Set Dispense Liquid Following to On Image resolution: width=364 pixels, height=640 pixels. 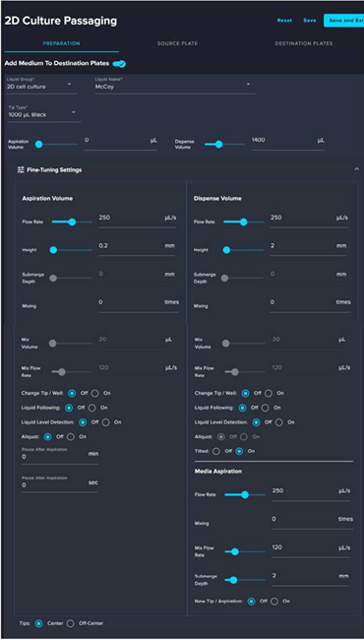[266, 408]
